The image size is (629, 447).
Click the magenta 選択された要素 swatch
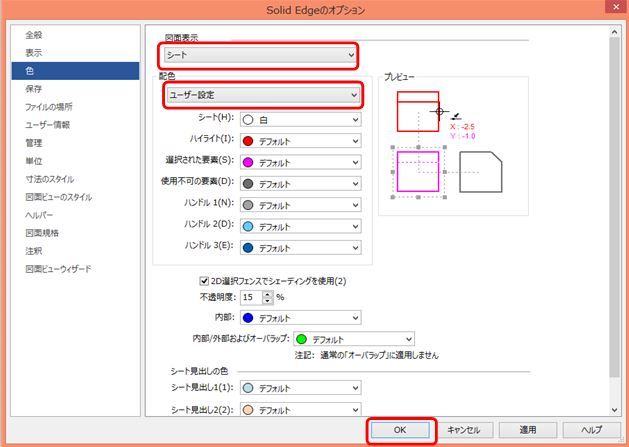click(248, 162)
